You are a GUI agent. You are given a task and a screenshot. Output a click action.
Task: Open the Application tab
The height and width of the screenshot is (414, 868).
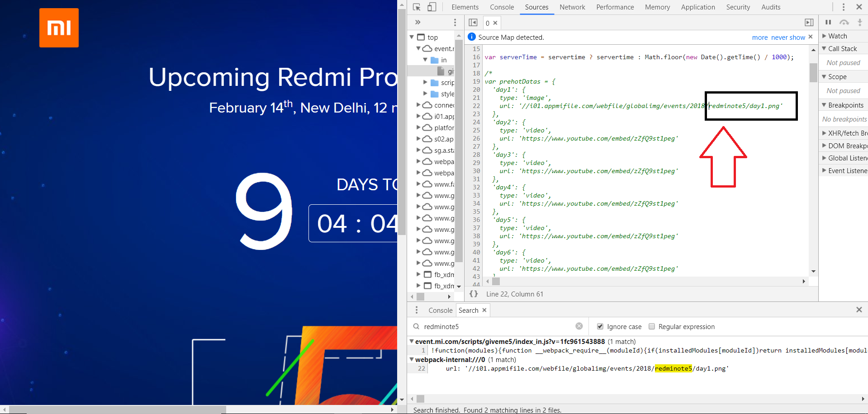698,7
